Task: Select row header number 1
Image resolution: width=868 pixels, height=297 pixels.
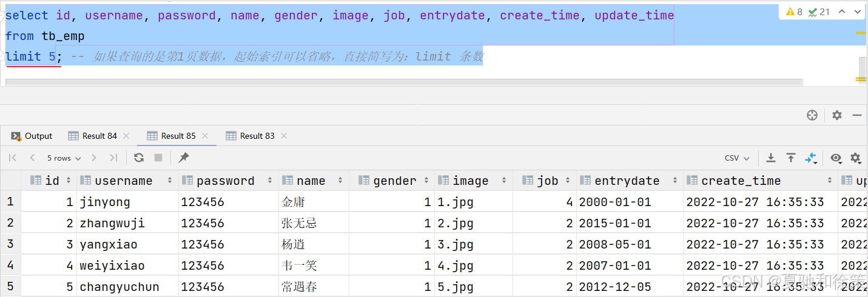Action: pyautogui.click(x=10, y=202)
